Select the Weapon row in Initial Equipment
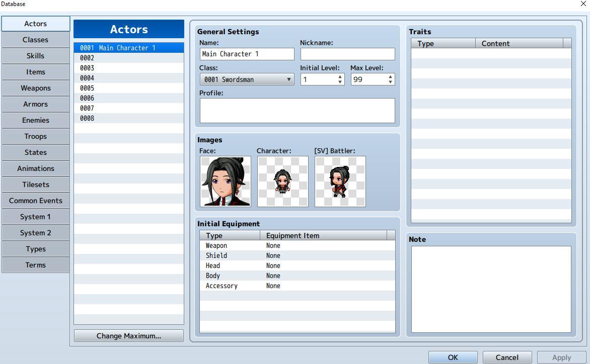The width and height of the screenshot is (590, 364). click(297, 245)
